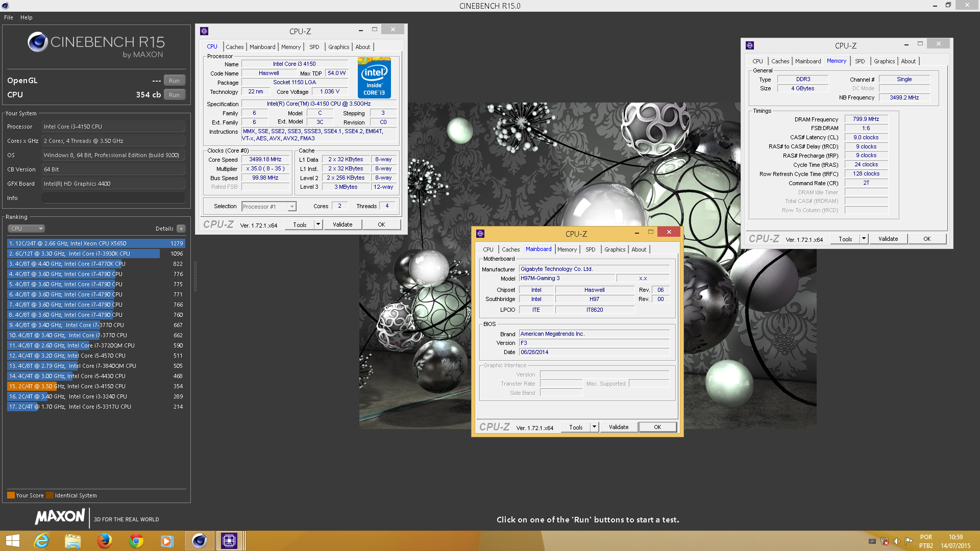Switch to CPU-Z via its taskbar icon
The image size is (980, 551).
229,541
